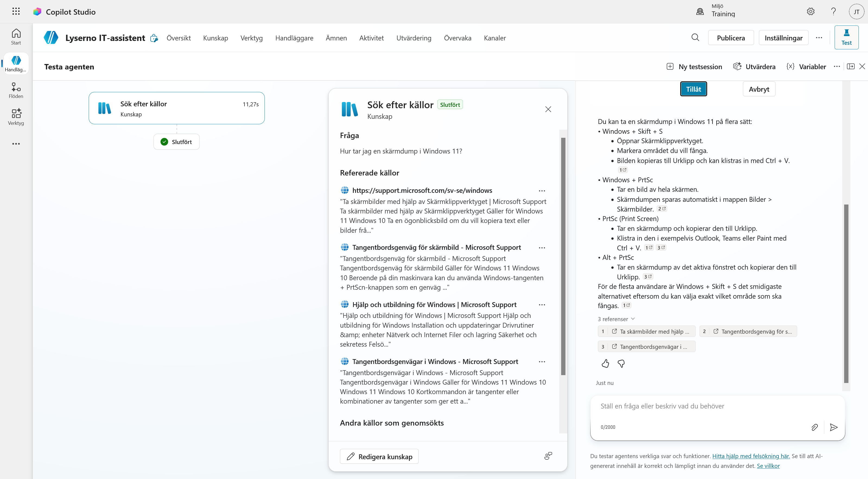The image size is (868, 479).
Task: Click citation 2 after Skärmbilder
Action: pyautogui.click(x=662, y=209)
